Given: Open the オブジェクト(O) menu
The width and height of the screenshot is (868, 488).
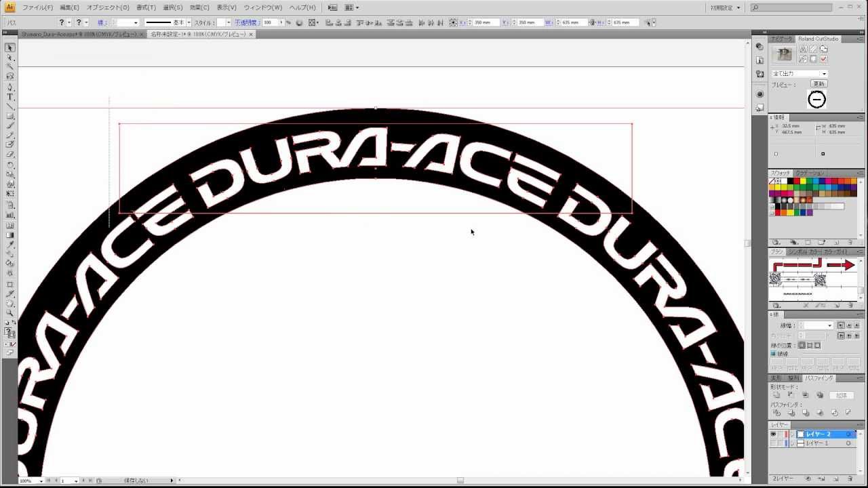Looking at the screenshot, I should [108, 7].
